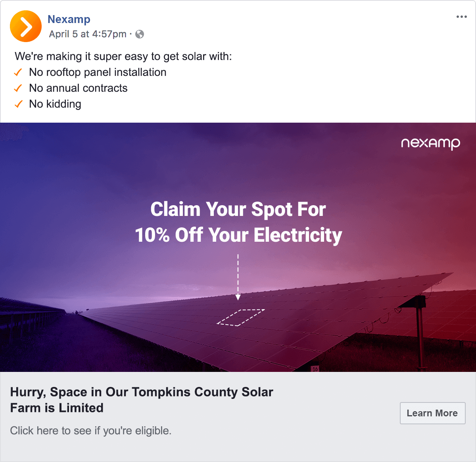
Task: Click the orange checkmark beside 'No kidding'
Action: pos(18,104)
